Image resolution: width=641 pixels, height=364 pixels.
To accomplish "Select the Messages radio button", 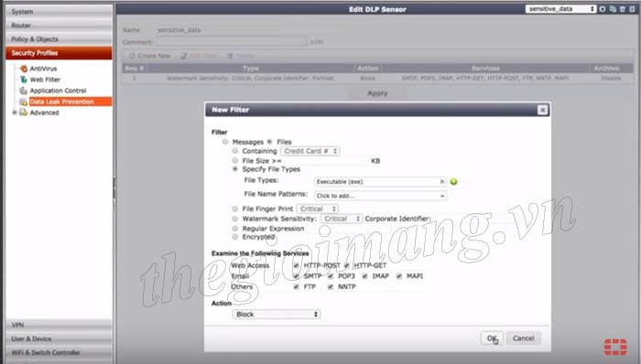I will [x=225, y=142].
